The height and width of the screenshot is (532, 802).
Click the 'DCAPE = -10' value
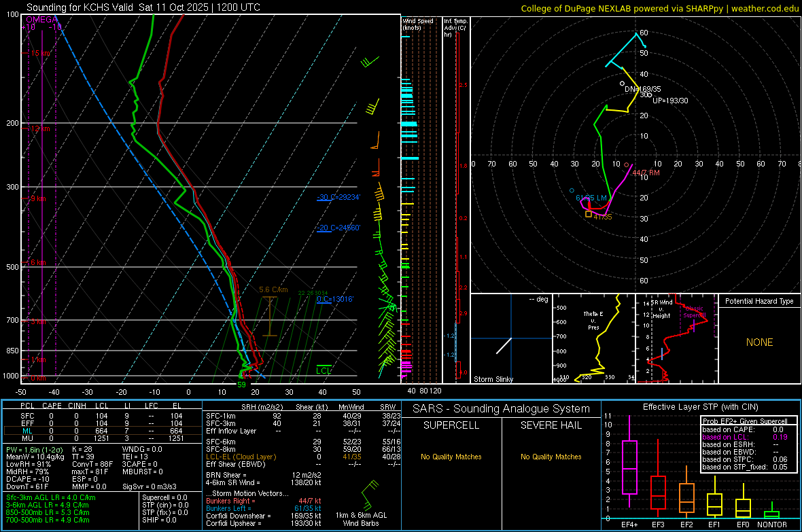pyautogui.click(x=27, y=479)
